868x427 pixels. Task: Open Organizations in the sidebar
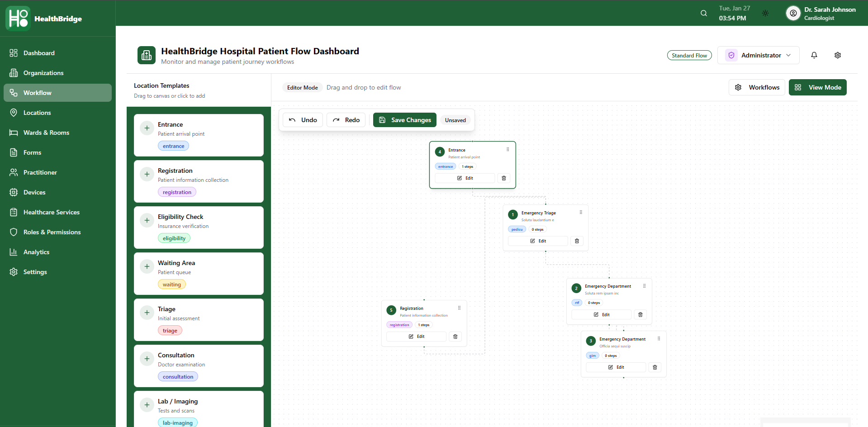[57, 73]
